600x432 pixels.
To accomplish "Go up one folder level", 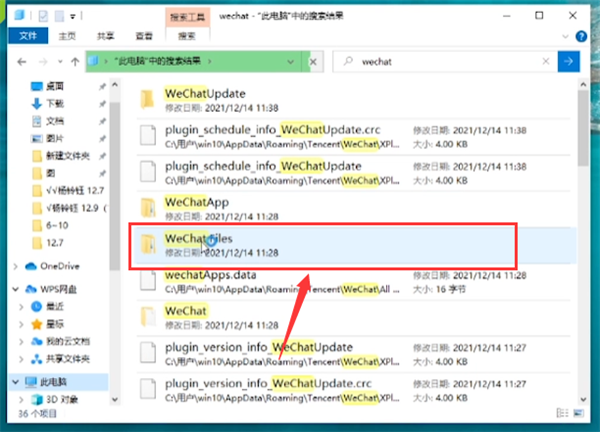I will click(75, 62).
